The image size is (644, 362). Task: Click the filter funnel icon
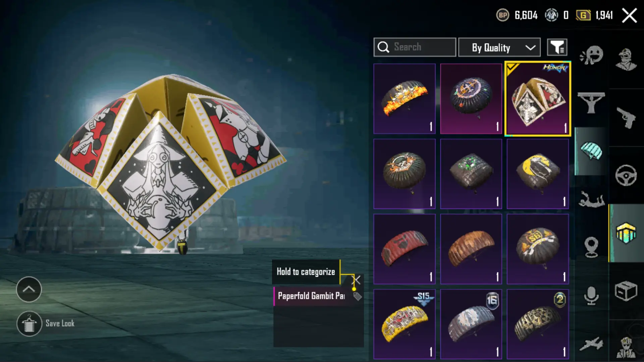(x=557, y=47)
